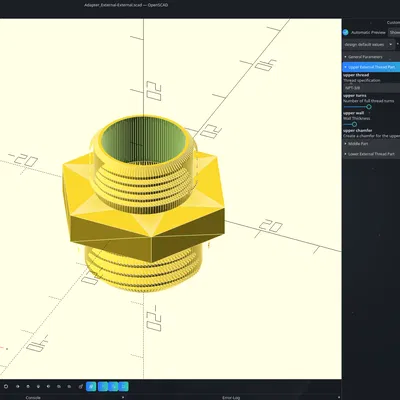Image resolution: width=400 pixels, height=400 pixels.
Task: Click the Error Log panel's close icon
Action: tap(339, 397)
